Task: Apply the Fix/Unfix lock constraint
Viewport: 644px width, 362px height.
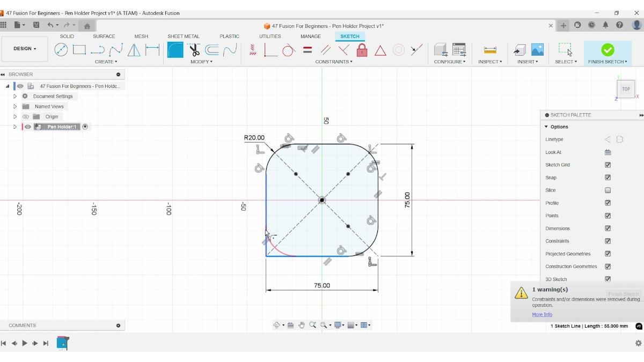Action: coord(363,49)
